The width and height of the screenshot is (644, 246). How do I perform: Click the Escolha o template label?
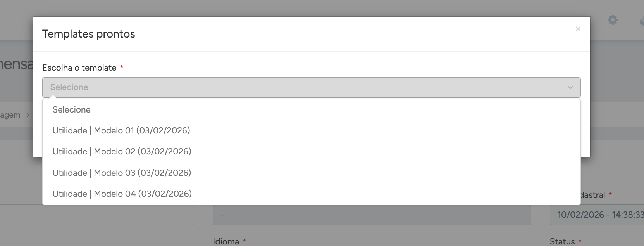tap(79, 68)
